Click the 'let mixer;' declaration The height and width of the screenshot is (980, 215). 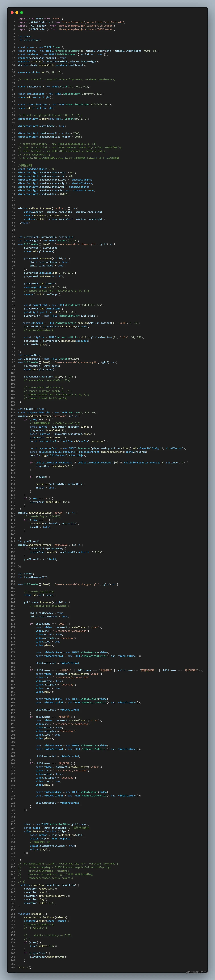pyautogui.click(x=25, y=37)
